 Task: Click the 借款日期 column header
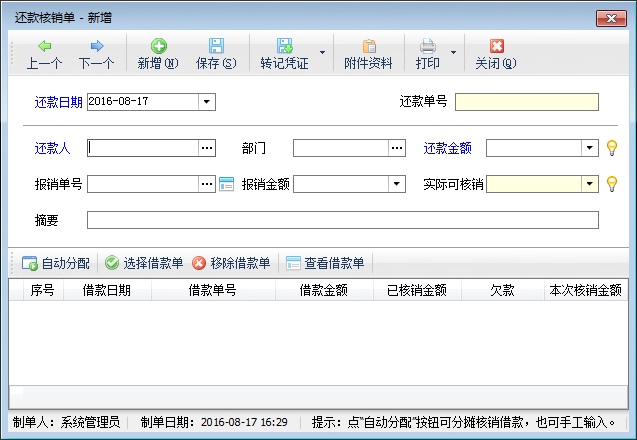coord(105,290)
